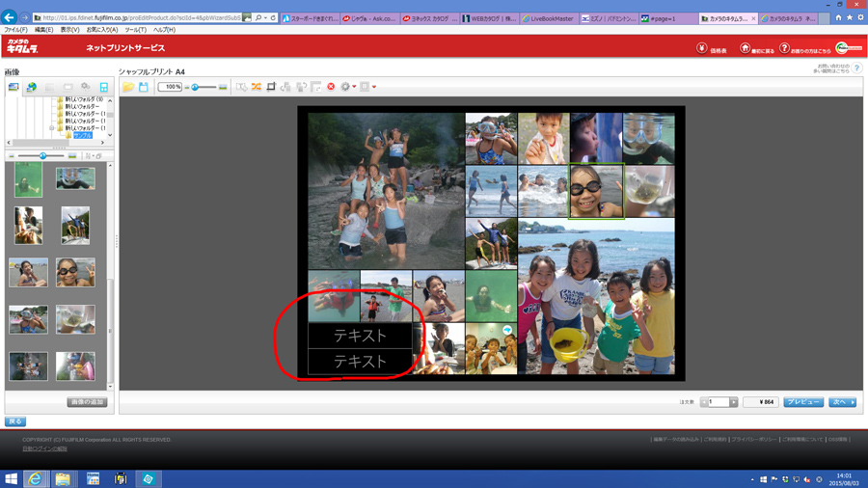Click the 画像の追加 add images button
This screenshot has height=488, width=868.
pyautogui.click(x=87, y=402)
